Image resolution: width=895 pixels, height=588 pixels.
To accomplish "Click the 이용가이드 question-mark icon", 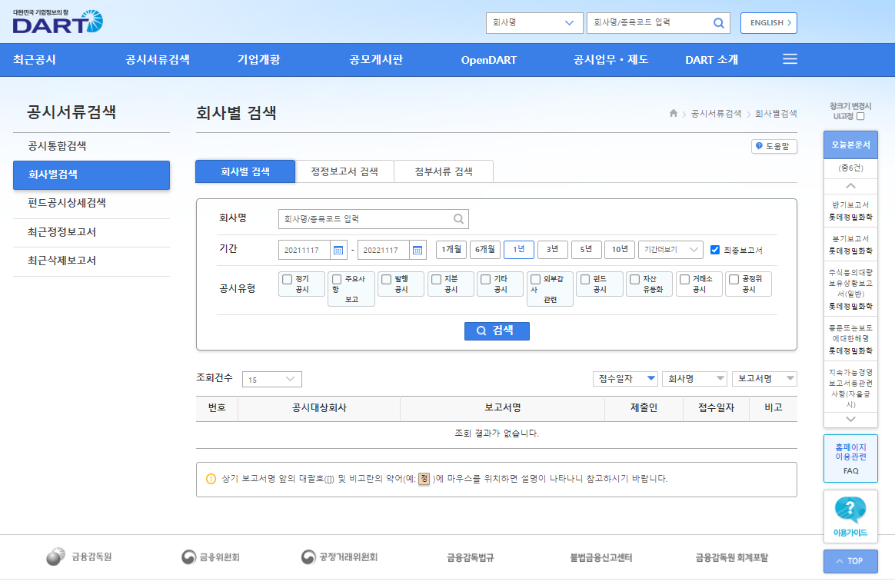I will pyautogui.click(x=850, y=508).
